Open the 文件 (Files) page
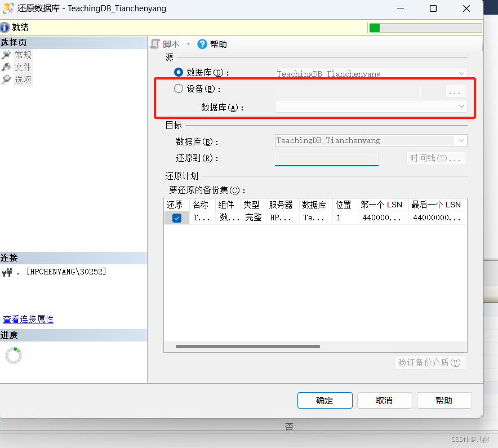 tap(23, 67)
